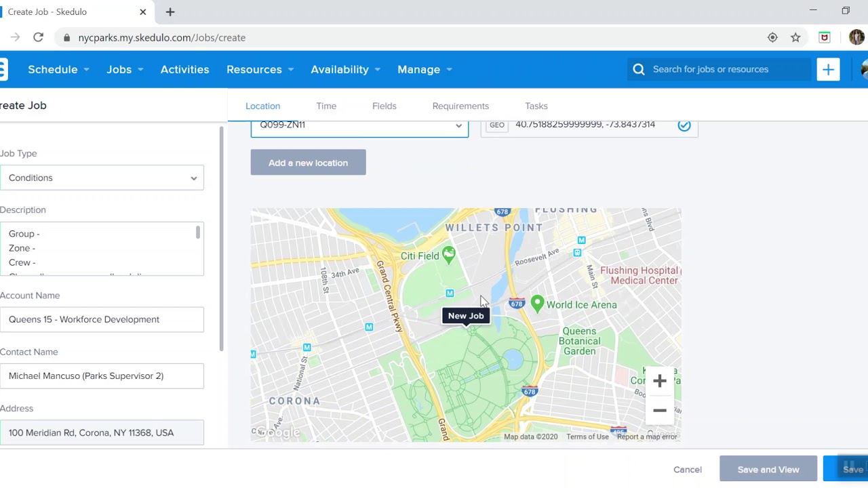The width and height of the screenshot is (868, 488).
Task: Click Queens Botanical Garden label on map
Action: point(579,342)
